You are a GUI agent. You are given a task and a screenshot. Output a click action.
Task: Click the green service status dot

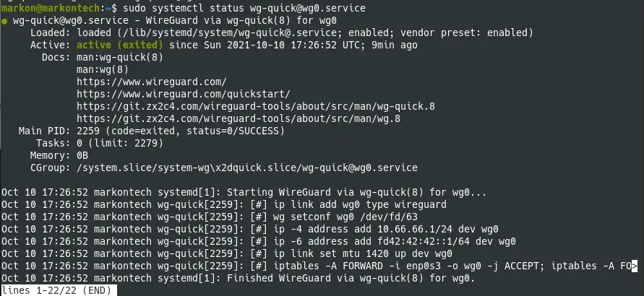tap(4, 21)
